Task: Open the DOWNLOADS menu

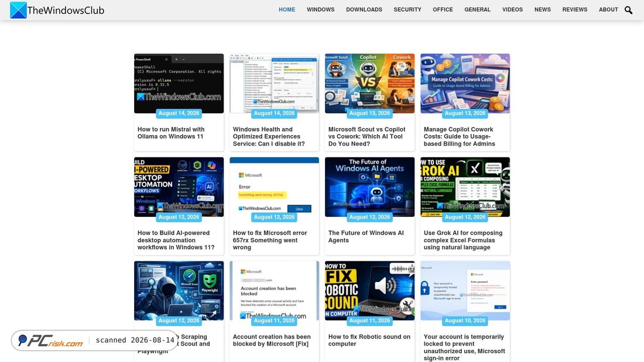Action: [364, 9]
